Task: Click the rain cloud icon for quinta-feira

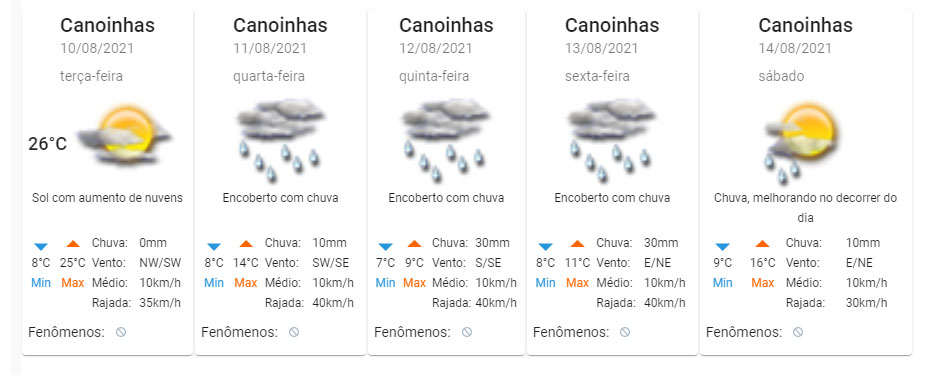Action: click(446, 140)
